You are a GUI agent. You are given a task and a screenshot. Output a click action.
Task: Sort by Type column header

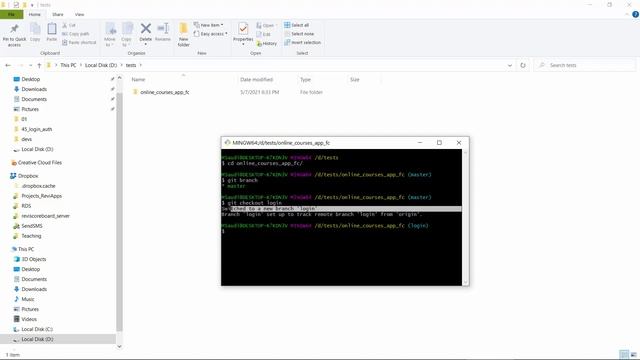click(305, 80)
